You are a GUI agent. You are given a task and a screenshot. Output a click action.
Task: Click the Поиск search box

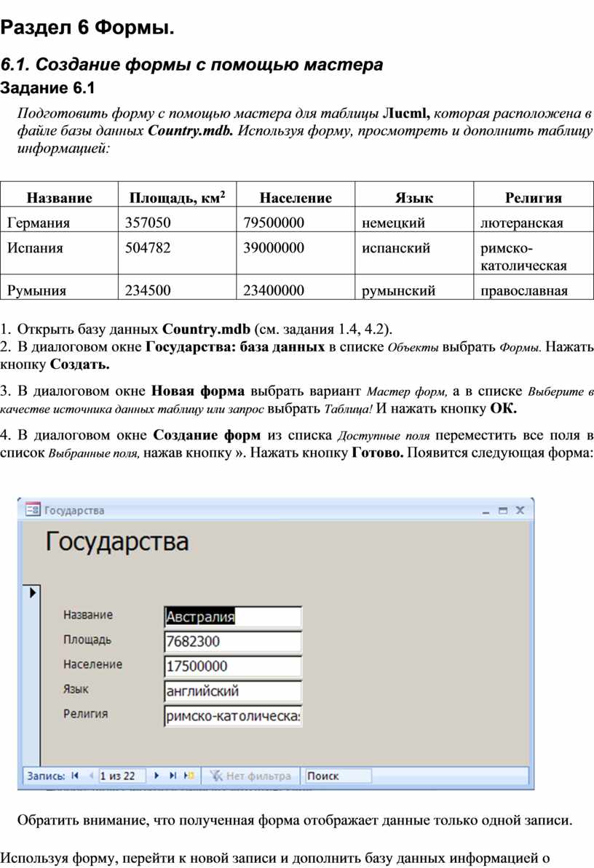click(x=338, y=776)
